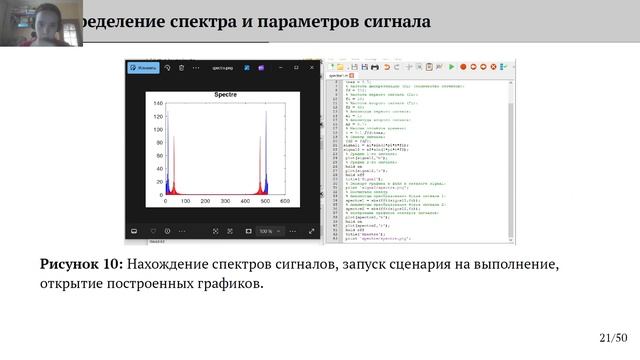Click the Paste clipboard icon in the Octave toolbar
Image resolution: width=640 pixels, height=360 pixels.
click(429, 67)
